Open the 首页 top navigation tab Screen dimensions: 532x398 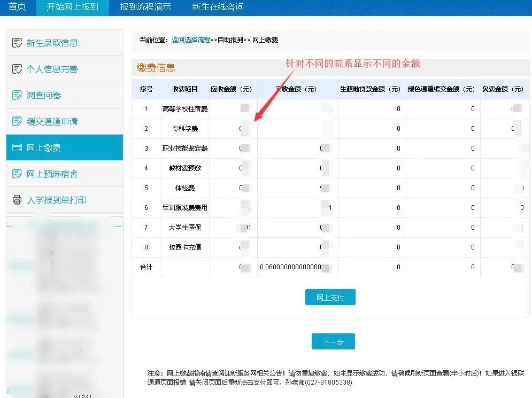pyautogui.click(x=17, y=7)
